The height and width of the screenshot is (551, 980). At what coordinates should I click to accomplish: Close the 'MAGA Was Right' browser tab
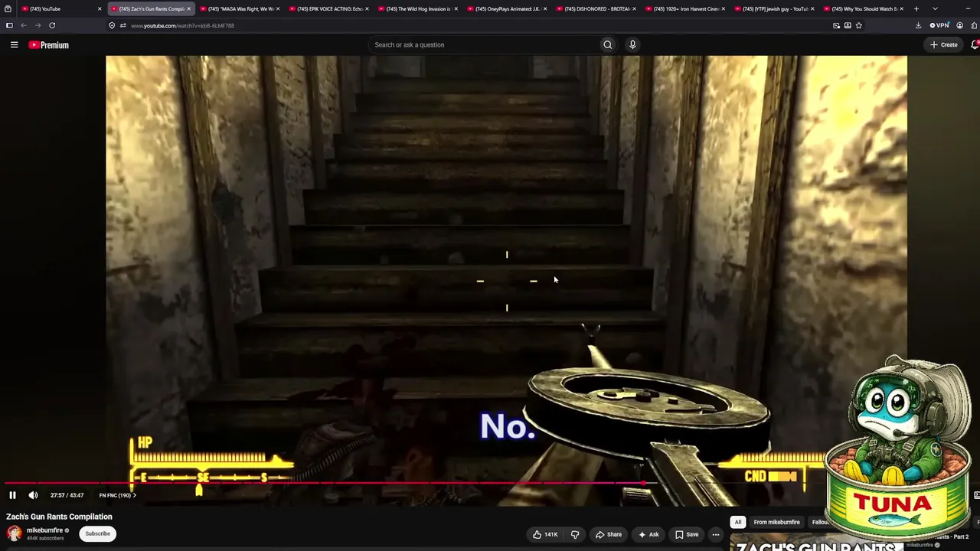point(278,8)
